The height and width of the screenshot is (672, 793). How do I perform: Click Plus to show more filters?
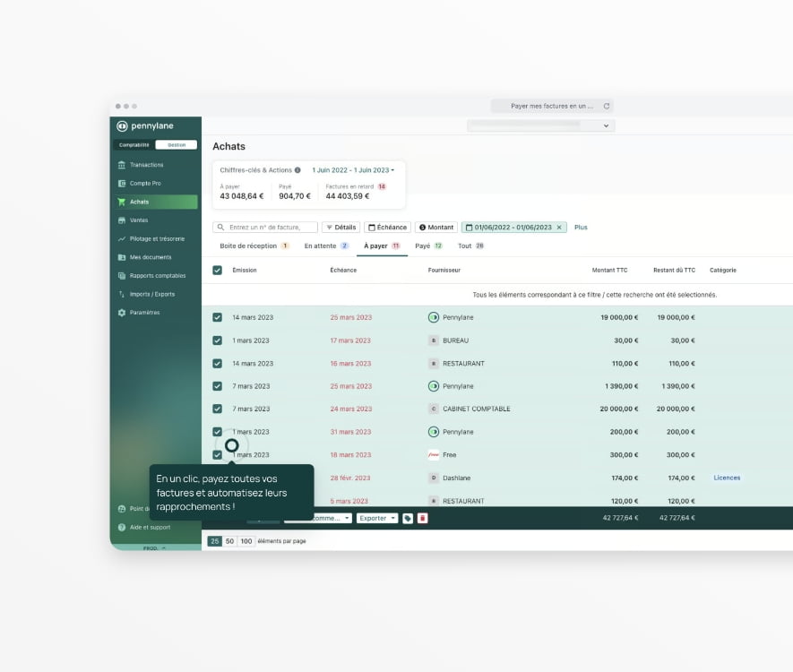click(x=582, y=228)
